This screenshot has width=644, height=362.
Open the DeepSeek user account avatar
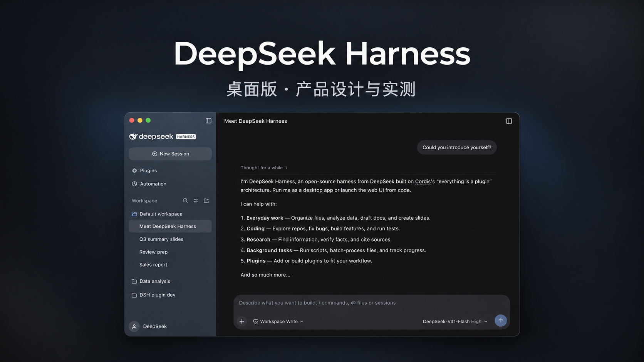(134, 326)
